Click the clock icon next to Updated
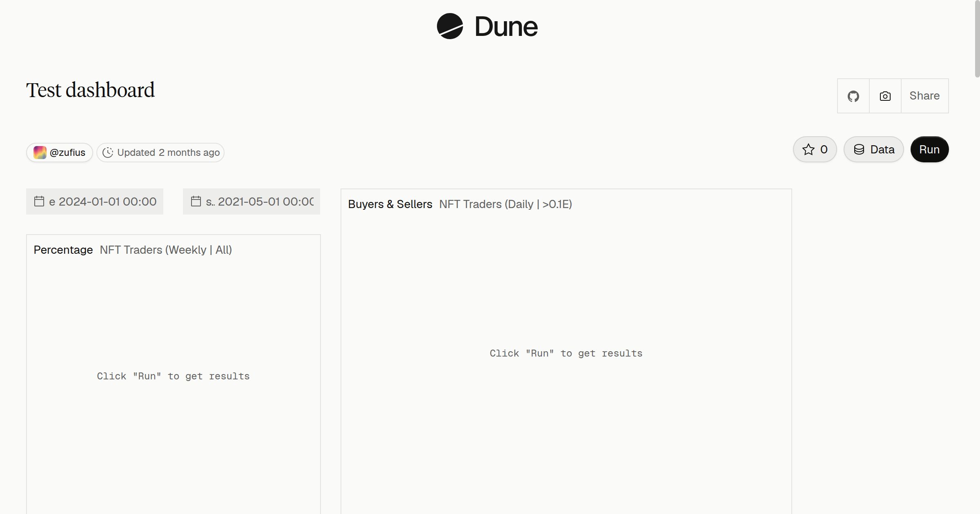Screen dimensions: 980x514 click(x=107, y=153)
